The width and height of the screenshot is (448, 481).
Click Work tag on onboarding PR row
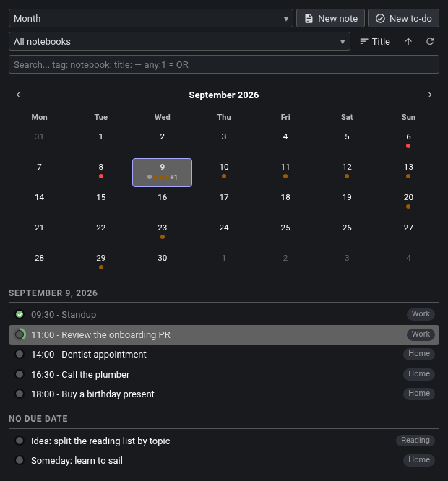(x=421, y=334)
